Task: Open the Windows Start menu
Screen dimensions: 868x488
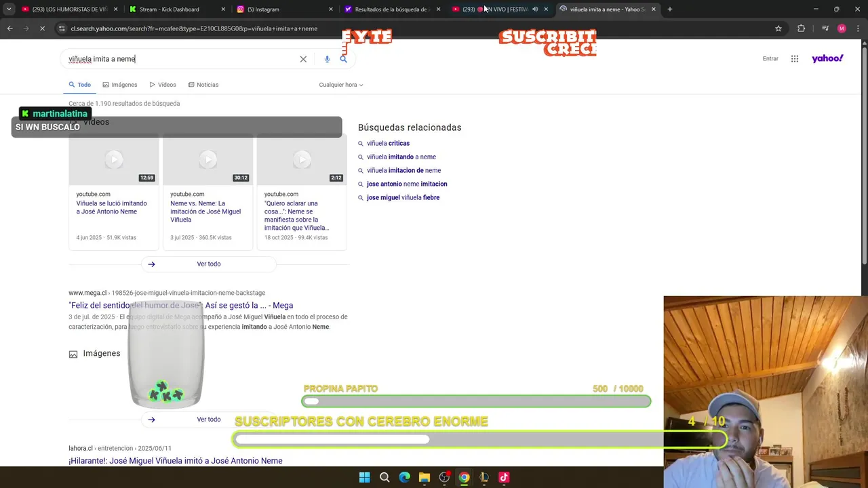Action: (x=364, y=477)
